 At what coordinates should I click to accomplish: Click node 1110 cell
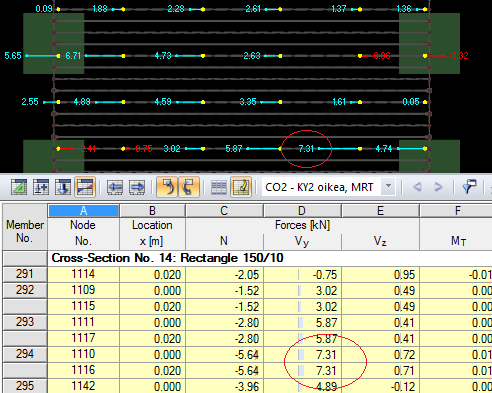[83, 354]
